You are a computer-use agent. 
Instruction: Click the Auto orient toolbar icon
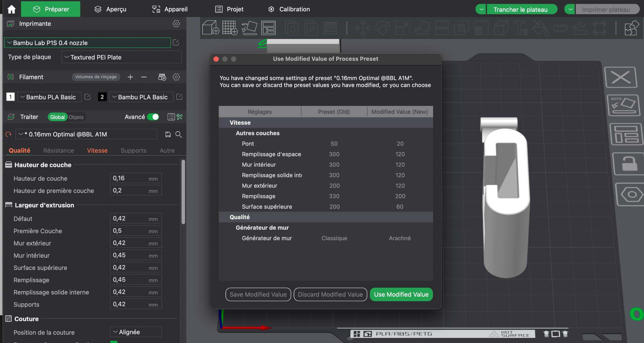click(249, 28)
